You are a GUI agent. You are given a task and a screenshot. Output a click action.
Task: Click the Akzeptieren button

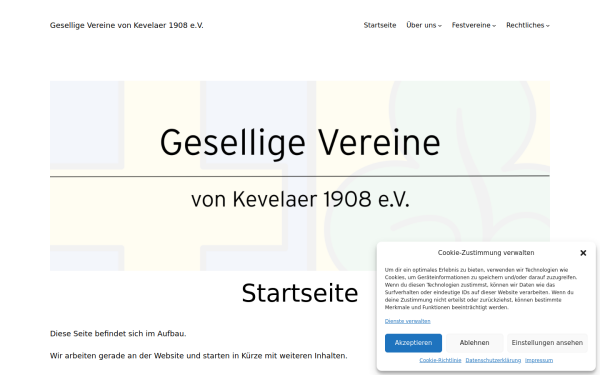coord(413,343)
